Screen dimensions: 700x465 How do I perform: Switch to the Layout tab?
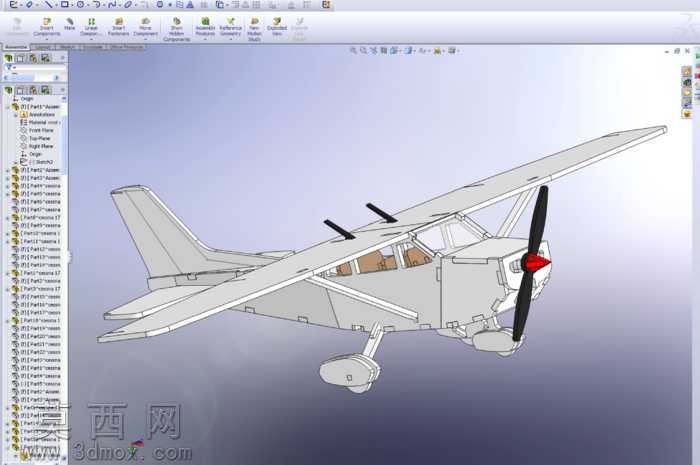43,47
